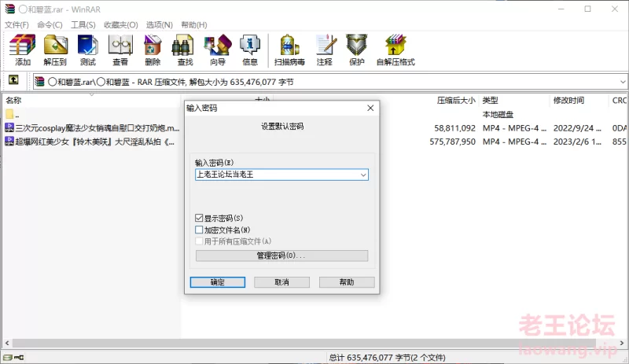Click the "设置默认密码" dialog heading

[282, 127]
